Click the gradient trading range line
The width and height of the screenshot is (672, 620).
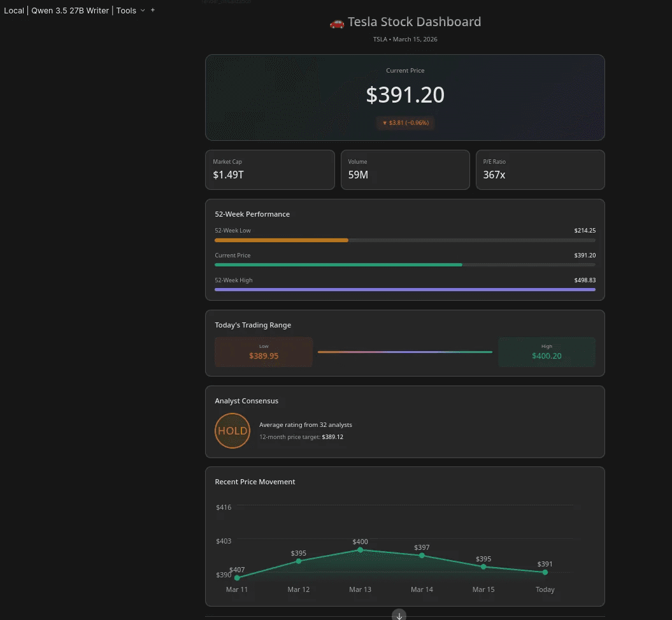point(405,352)
